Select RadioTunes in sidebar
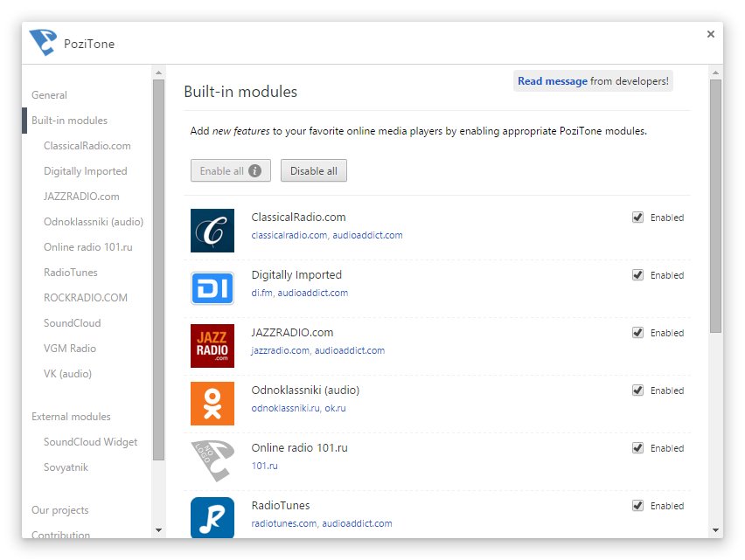This screenshot has height=560, width=745. pos(70,273)
